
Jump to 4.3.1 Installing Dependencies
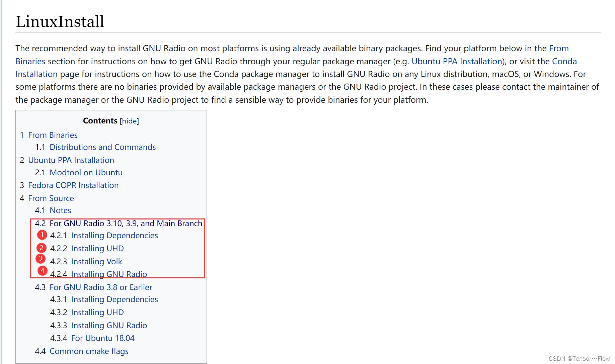tap(114, 299)
